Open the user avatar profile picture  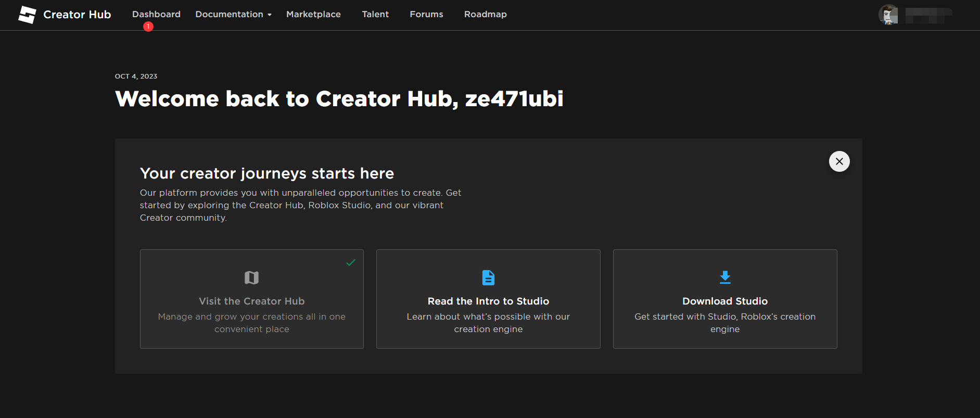coord(888,15)
